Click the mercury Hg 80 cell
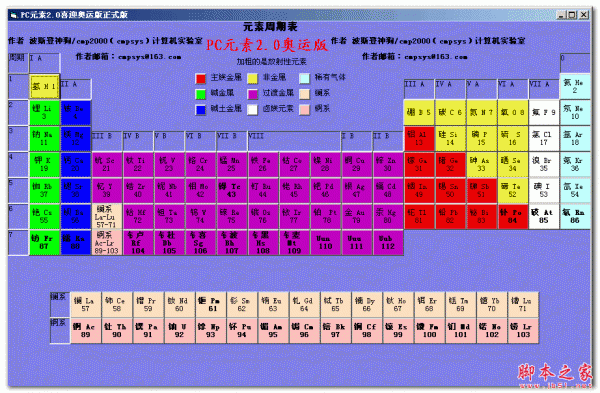Viewport: 600px width, 393px height. (x=388, y=217)
